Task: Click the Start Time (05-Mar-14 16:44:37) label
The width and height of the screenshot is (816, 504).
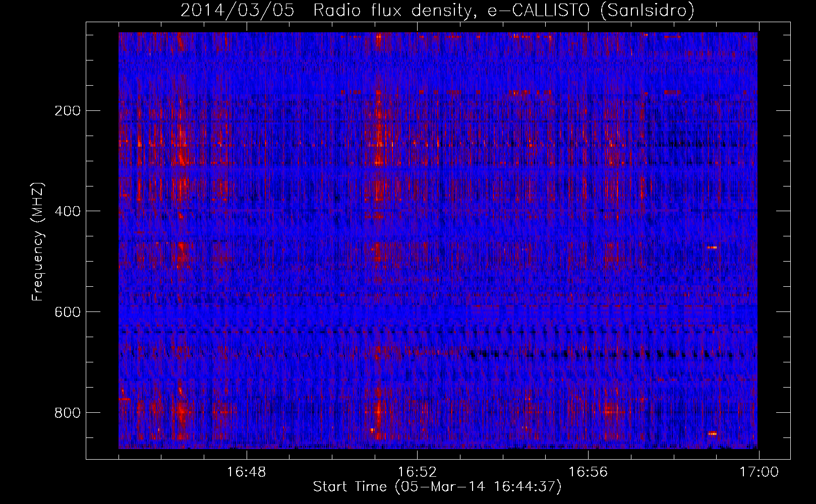Action: pos(437,487)
